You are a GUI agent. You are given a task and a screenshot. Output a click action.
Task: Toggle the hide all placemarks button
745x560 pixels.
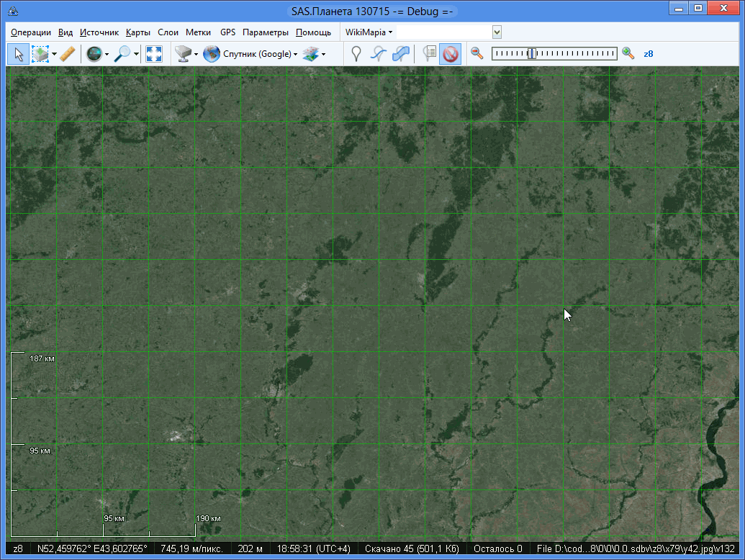tap(451, 54)
